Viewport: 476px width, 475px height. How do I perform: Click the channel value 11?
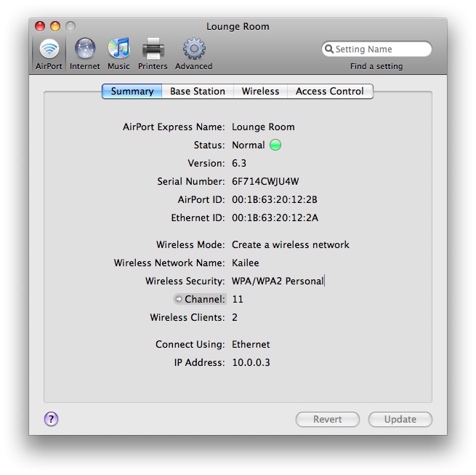238,300
